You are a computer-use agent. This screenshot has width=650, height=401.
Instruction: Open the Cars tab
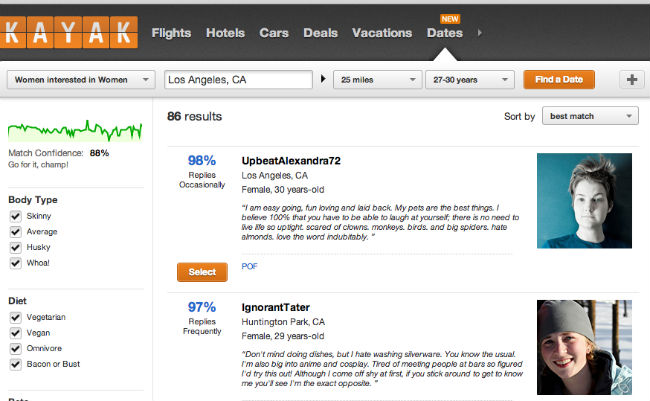tap(274, 33)
